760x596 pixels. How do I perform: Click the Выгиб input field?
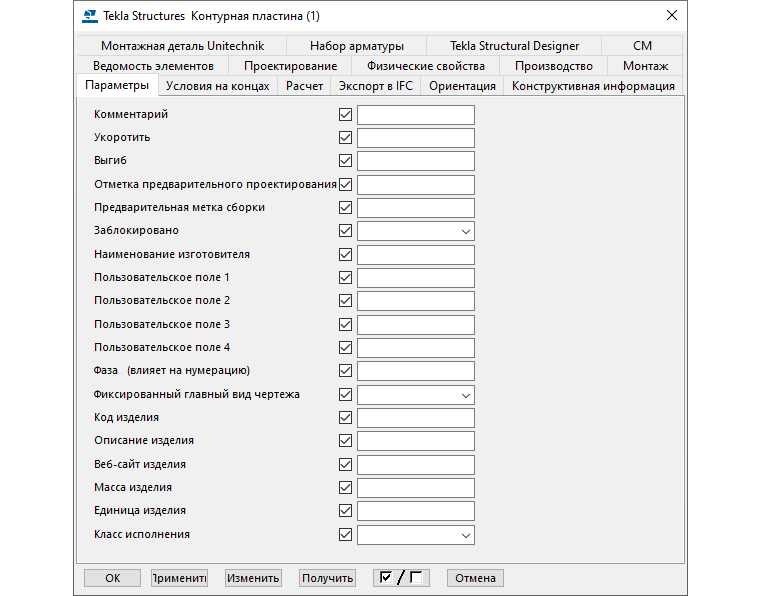(x=416, y=161)
